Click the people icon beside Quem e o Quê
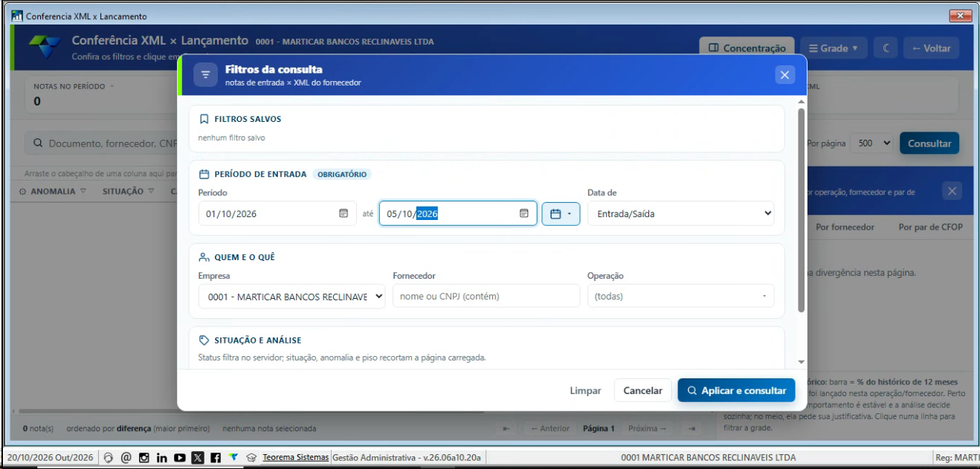Viewport: 980px width, 469px height. click(x=204, y=257)
